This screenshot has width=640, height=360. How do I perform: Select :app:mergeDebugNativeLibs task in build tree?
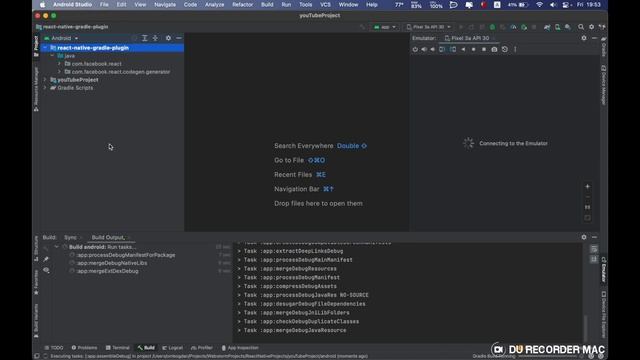click(x=112, y=263)
